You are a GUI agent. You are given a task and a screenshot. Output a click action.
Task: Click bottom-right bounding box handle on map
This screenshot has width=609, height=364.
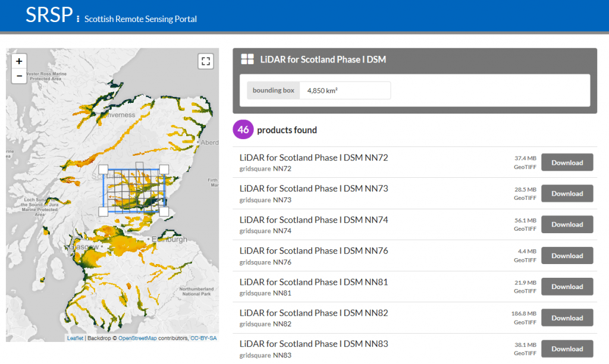point(164,211)
